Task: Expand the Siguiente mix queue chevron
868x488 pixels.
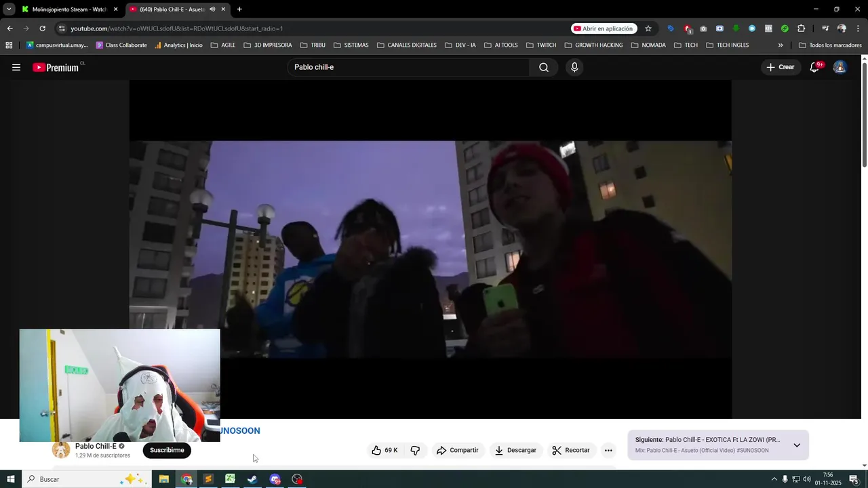Action: tap(797, 445)
